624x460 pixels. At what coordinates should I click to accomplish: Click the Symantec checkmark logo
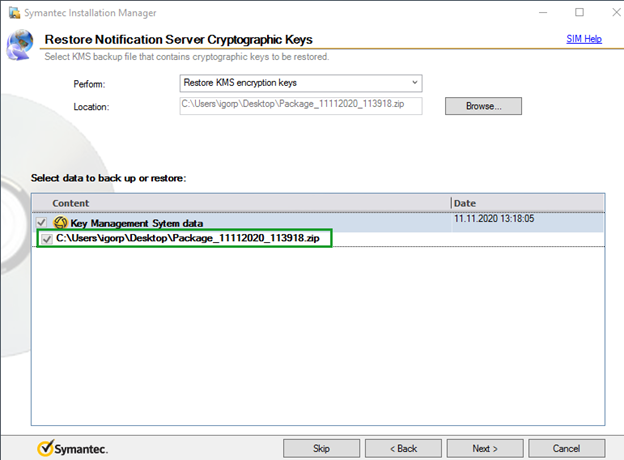tap(73, 448)
